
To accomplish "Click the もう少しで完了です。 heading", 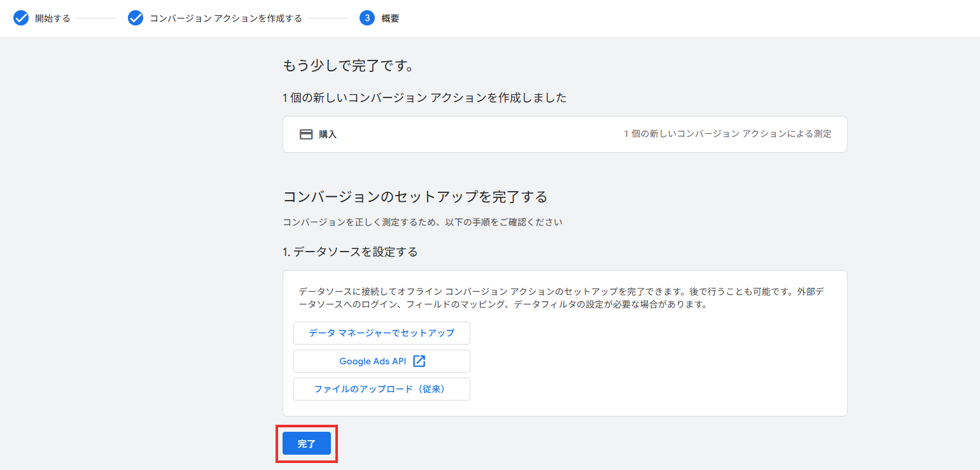I will pyautogui.click(x=348, y=66).
